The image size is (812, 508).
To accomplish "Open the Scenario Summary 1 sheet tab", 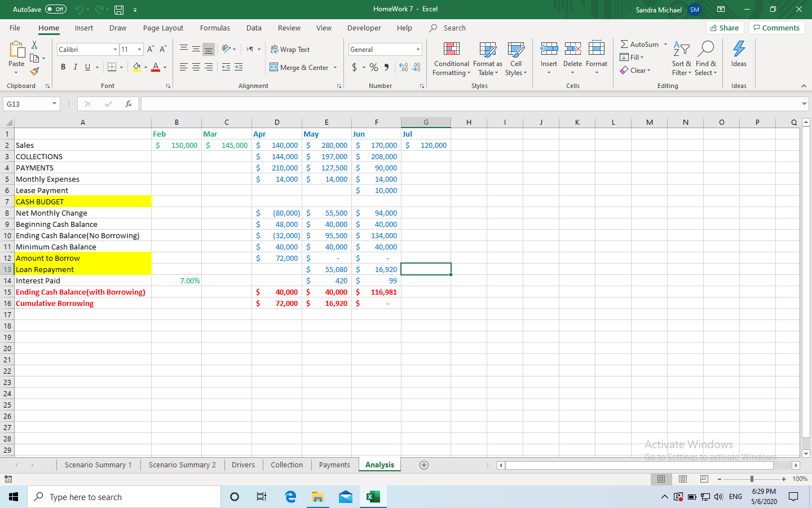I will [98, 465].
